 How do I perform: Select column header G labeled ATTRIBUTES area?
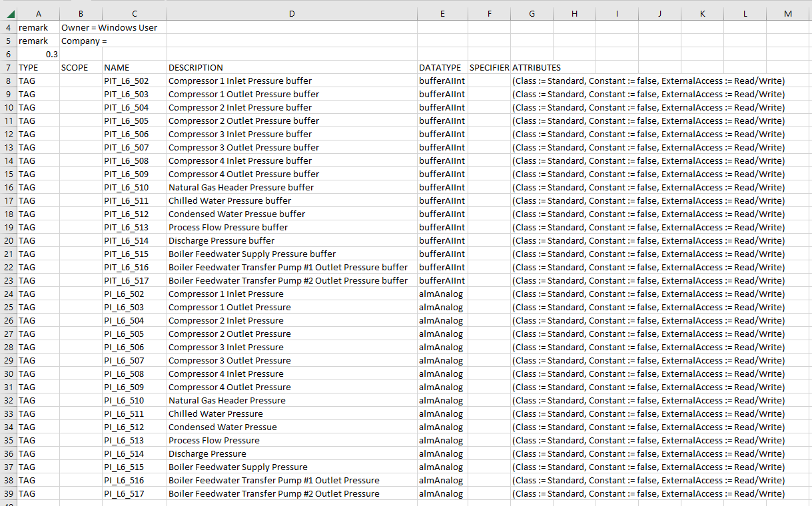click(532, 13)
